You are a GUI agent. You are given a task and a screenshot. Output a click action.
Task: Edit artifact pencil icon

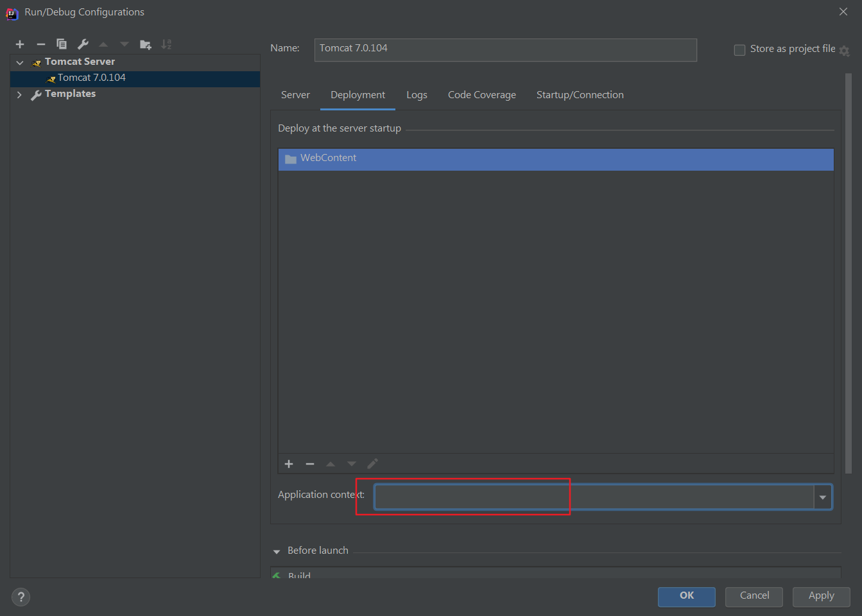(x=372, y=463)
